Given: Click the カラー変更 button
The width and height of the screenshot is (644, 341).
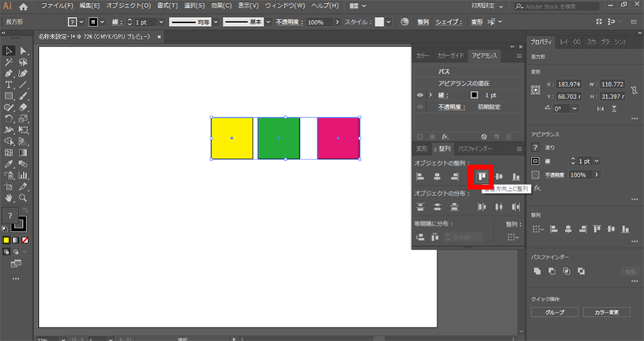Looking at the screenshot, I should click(606, 312).
